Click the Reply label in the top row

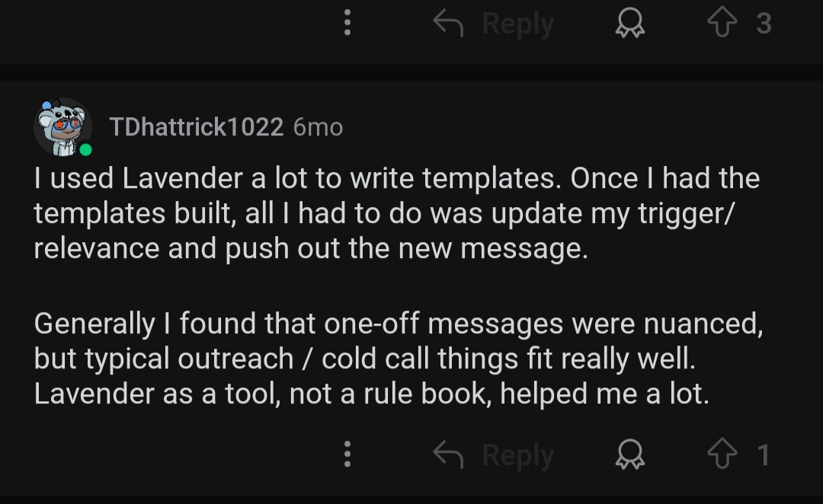point(518,24)
